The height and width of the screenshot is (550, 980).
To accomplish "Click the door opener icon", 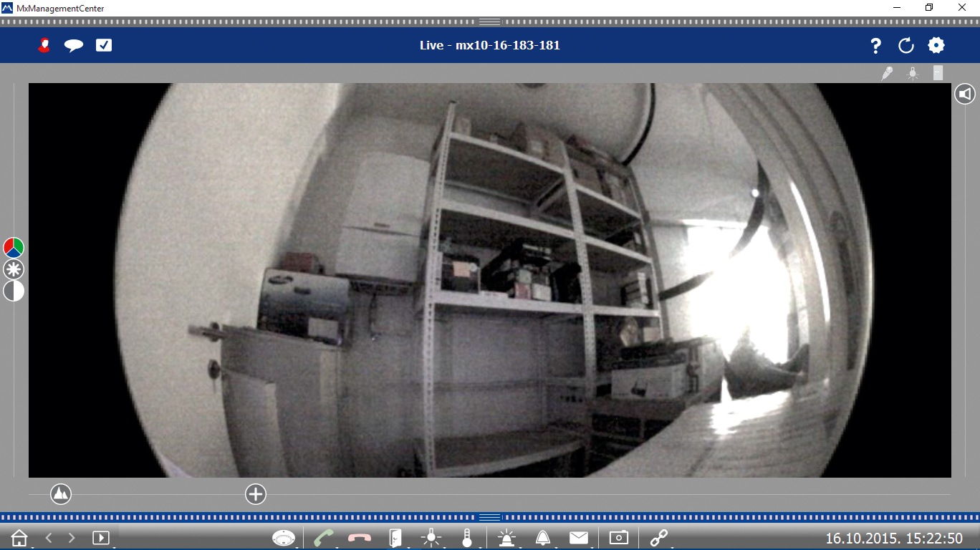I will pyautogui.click(x=395, y=538).
